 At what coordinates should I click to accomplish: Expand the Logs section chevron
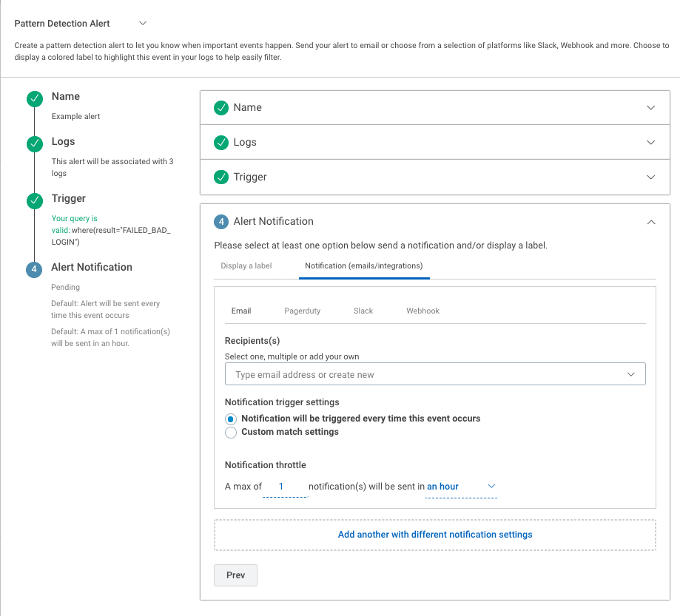point(650,143)
